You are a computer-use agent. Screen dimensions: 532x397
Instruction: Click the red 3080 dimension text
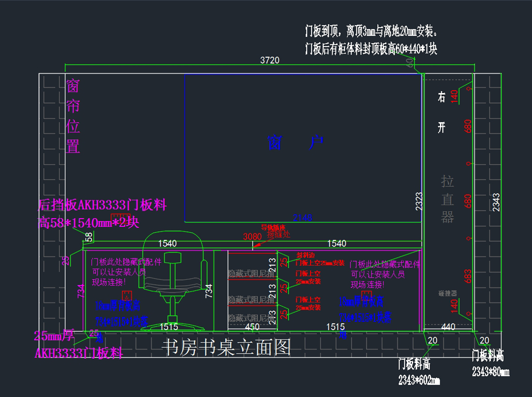[x=252, y=237]
